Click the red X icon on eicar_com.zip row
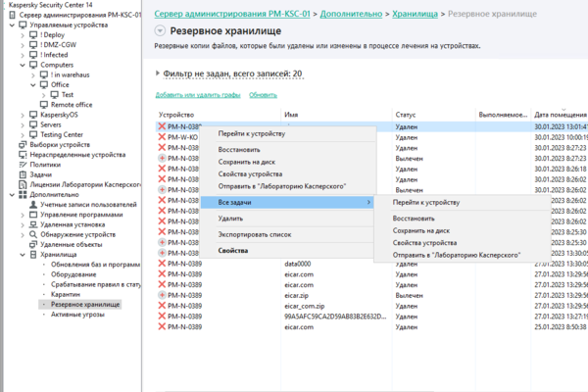Viewport: 588px width, 392px height. pyautogui.click(x=162, y=306)
